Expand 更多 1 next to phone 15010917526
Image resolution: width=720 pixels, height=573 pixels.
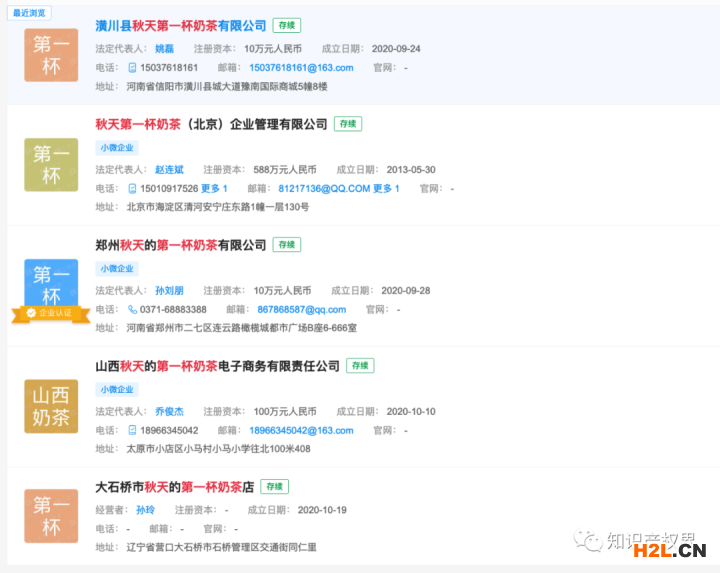click(x=214, y=189)
